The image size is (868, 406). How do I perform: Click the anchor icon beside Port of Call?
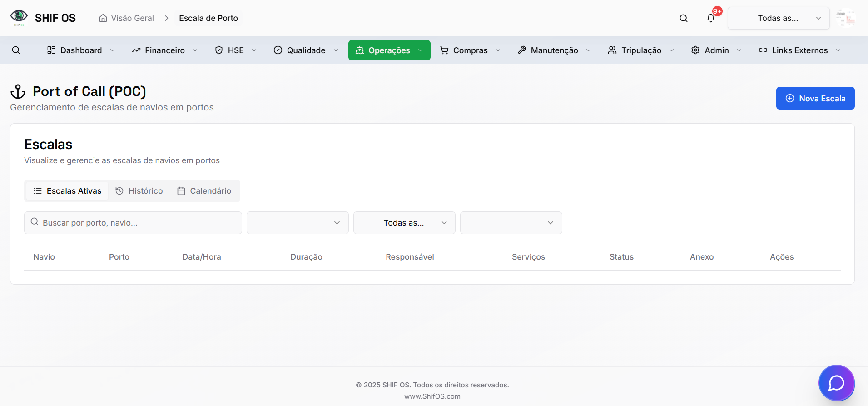[18, 92]
